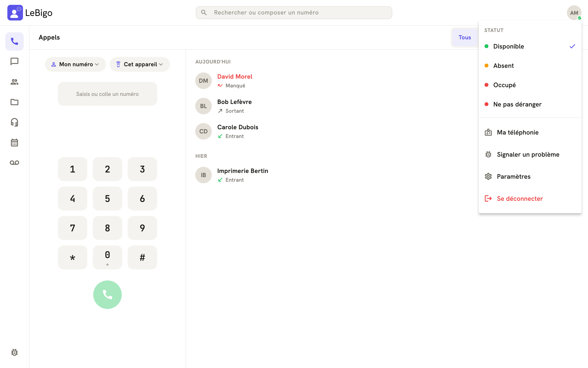Click the bug report icon at sidebar bottom
The height and width of the screenshot is (368, 588).
click(14, 352)
